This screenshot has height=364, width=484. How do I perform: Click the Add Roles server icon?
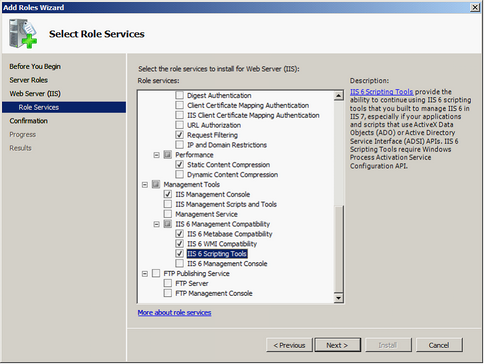point(23,33)
